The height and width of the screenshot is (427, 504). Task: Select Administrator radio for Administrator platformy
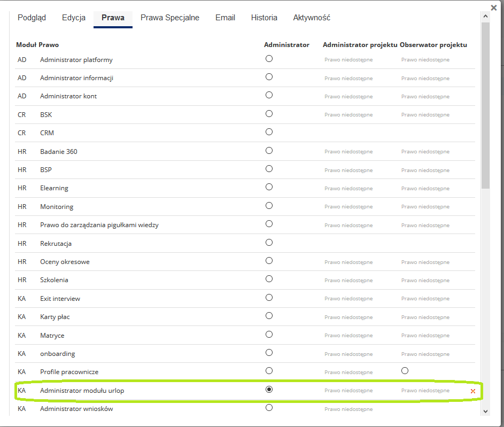tap(269, 58)
